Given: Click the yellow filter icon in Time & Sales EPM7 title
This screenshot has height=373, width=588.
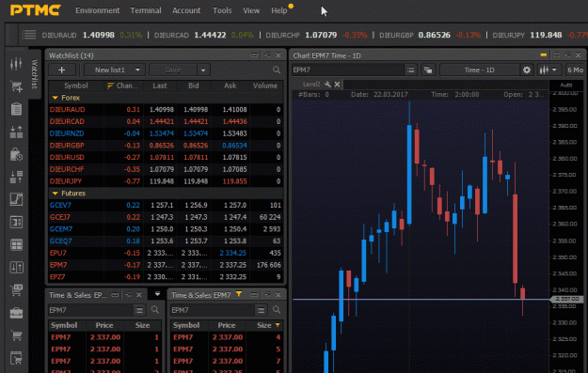Looking at the screenshot, I should [239, 294].
